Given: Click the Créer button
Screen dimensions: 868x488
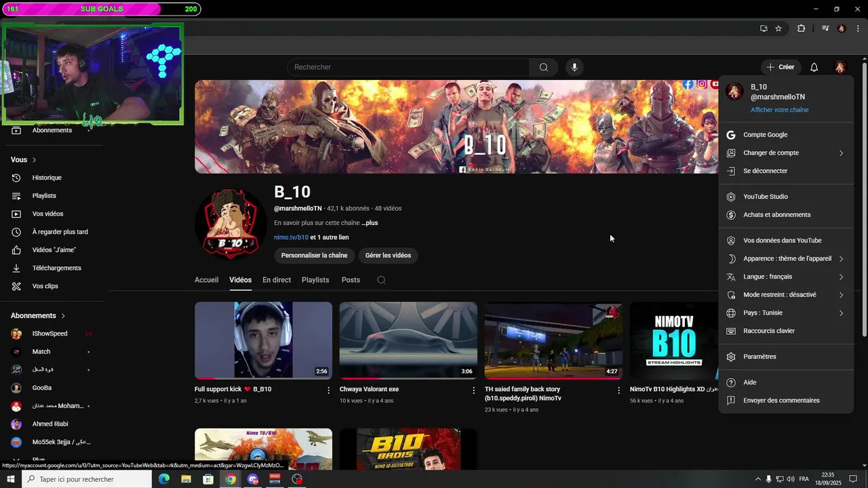Looking at the screenshot, I should (781, 67).
